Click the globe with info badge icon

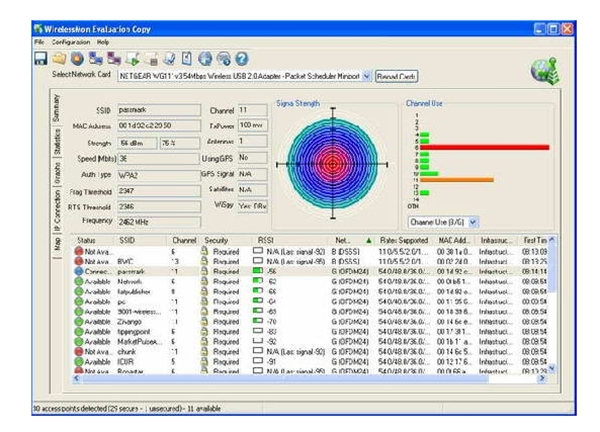pos(224,59)
